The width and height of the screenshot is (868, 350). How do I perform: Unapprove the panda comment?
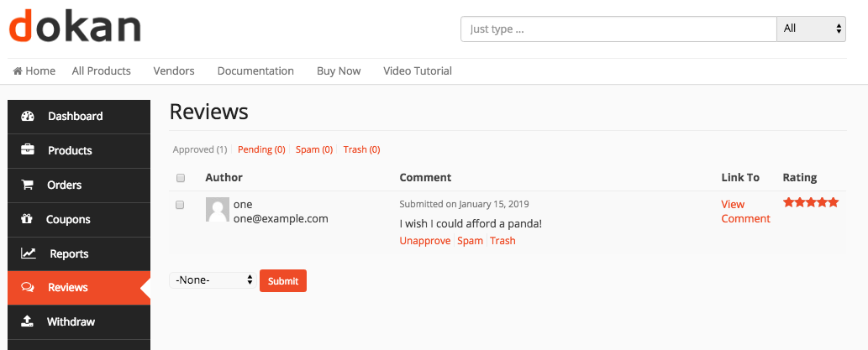pos(425,241)
